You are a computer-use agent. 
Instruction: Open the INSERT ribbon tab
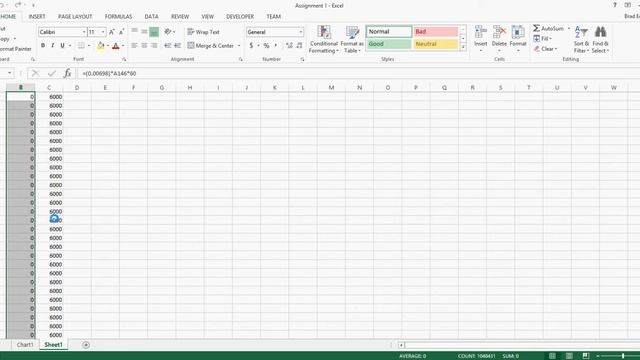37,16
